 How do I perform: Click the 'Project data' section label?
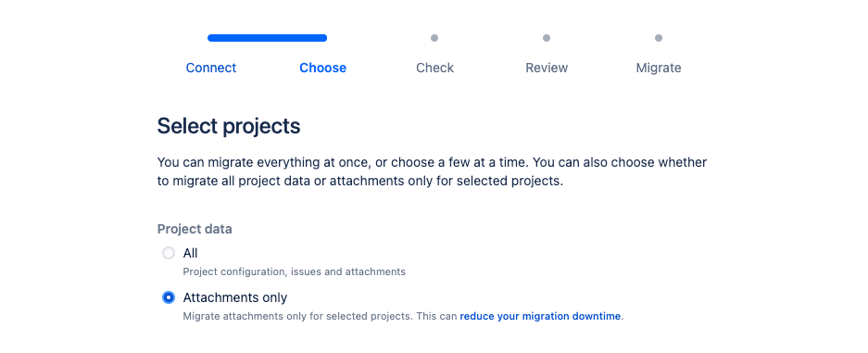(x=195, y=229)
